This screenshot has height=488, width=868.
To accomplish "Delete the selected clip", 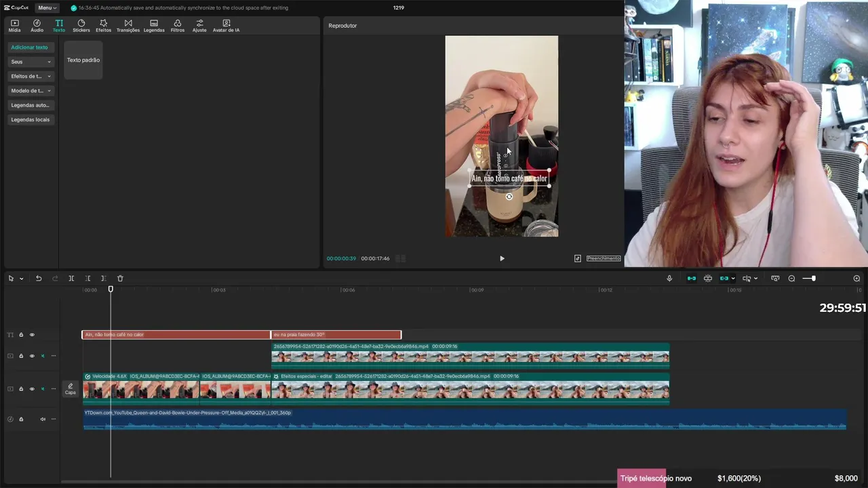I will click(x=120, y=279).
